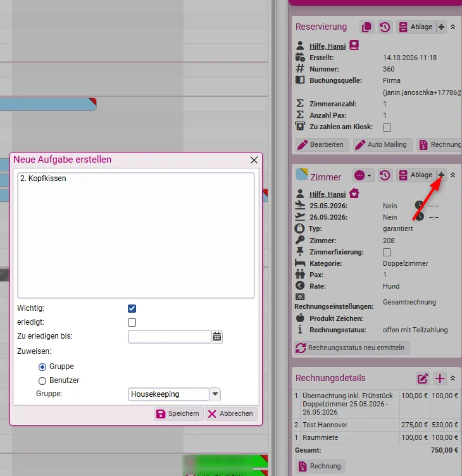This screenshot has width=462, height=476.
Task: Copy reservation via duplicate icon in Reservierung header
Action: click(x=366, y=27)
